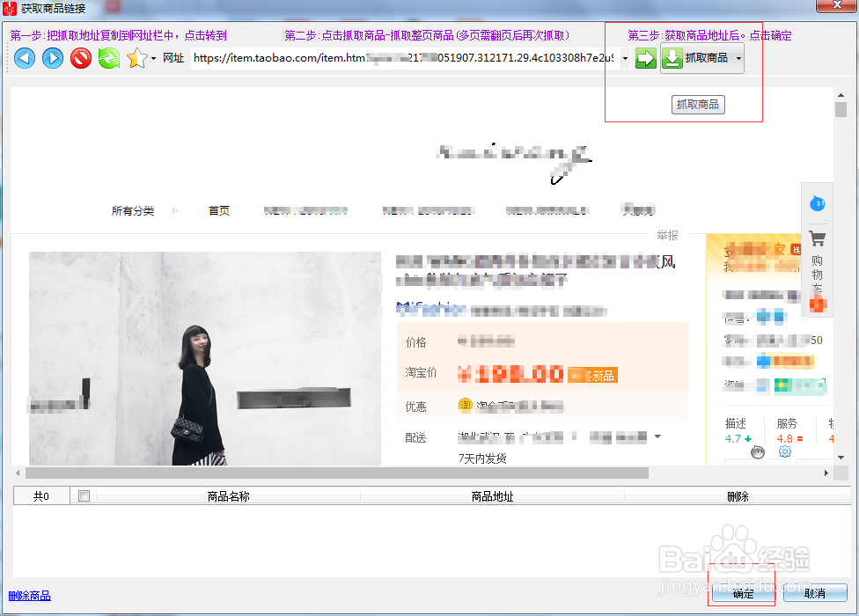Open 所有分类 in shop navigation
The width and height of the screenshot is (859, 616).
point(133,211)
